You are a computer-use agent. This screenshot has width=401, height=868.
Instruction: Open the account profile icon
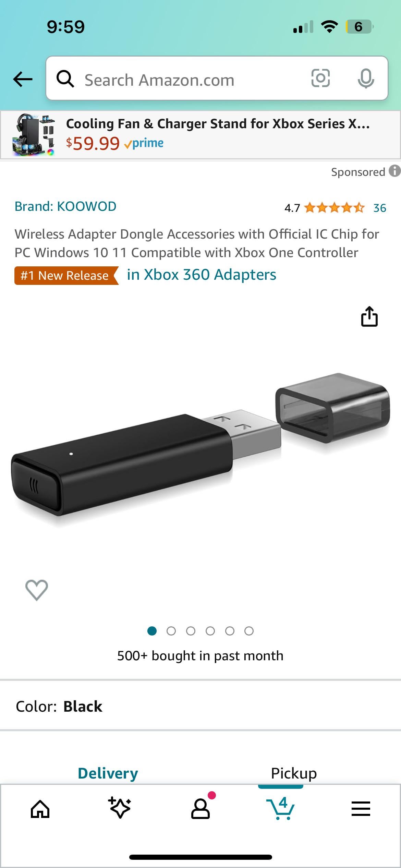(200, 809)
